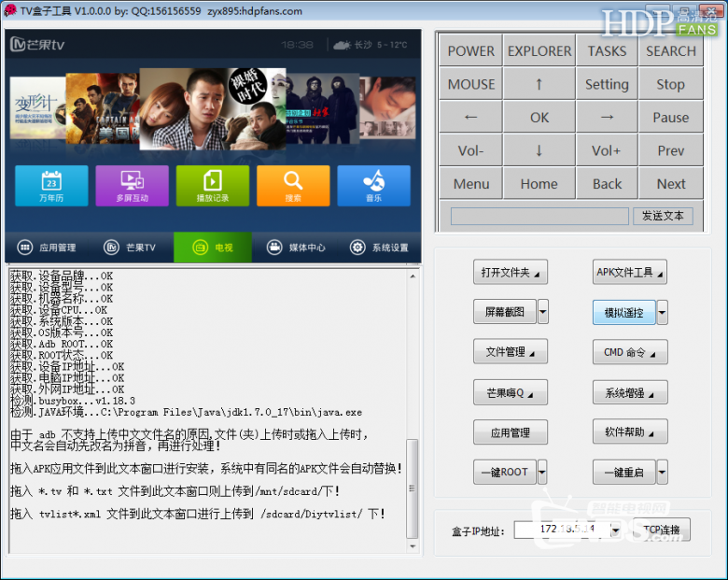Click the OK remote button
Image resolution: width=728 pixels, height=580 pixels.
[539, 117]
